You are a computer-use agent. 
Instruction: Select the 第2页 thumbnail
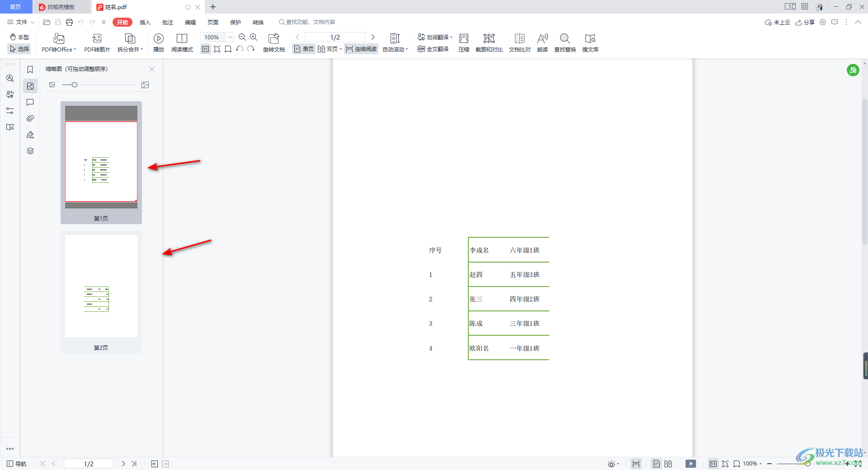[x=101, y=292]
